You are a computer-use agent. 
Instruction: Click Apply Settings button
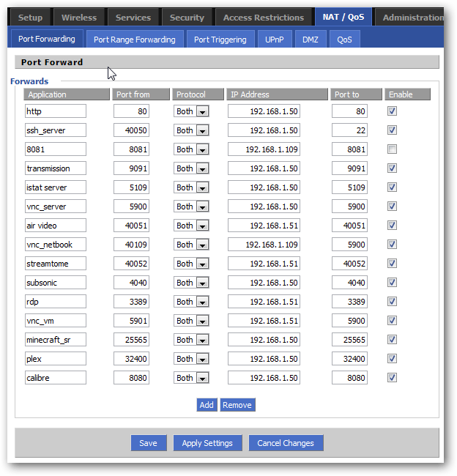pos(207,443)
